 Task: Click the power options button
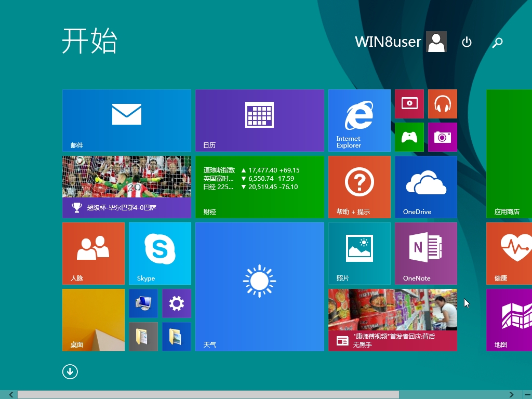point(467,42)
